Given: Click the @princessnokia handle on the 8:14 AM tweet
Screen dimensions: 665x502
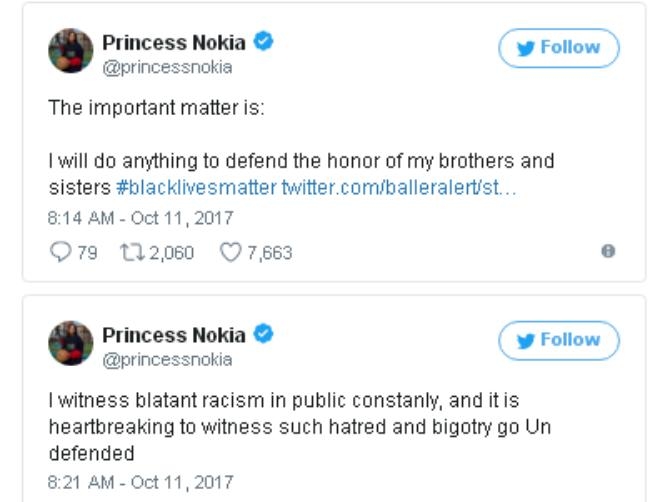Looking at the screenshot, I should click(x=167, y=67).
